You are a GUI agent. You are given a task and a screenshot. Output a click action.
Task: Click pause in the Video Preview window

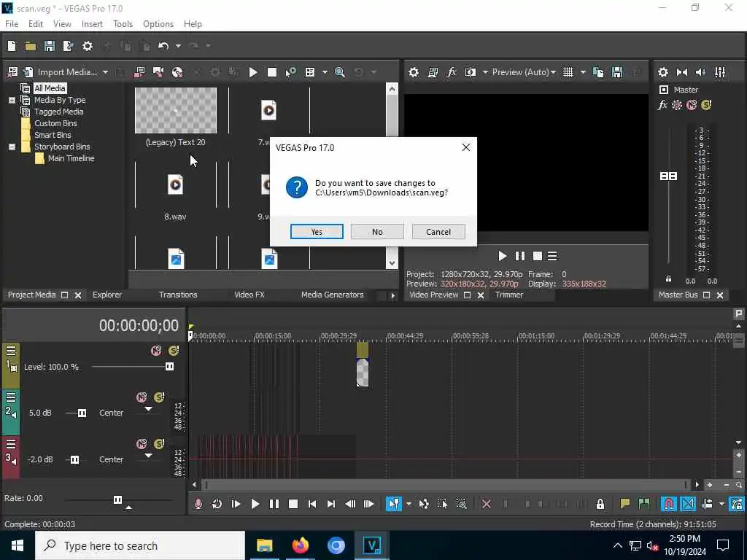point(519,256)
